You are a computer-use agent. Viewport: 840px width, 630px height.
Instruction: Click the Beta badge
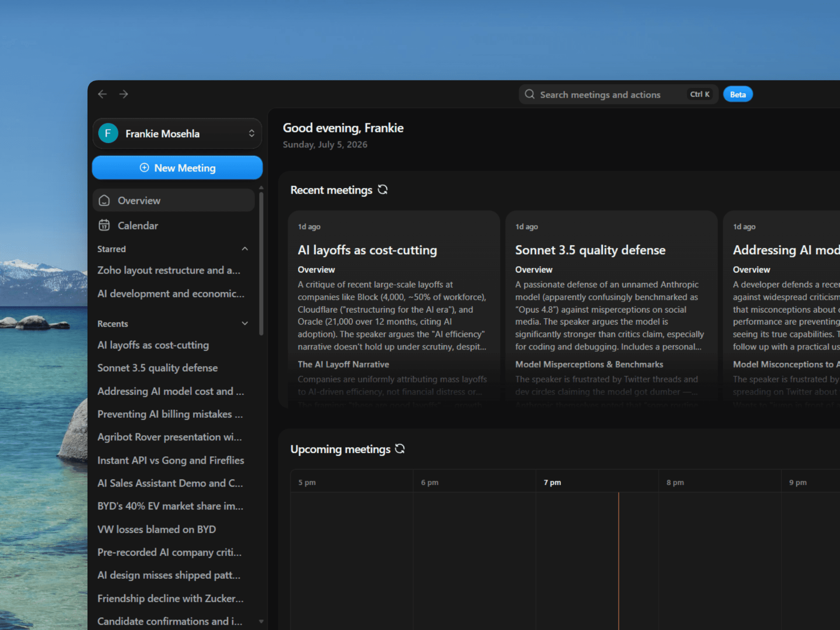click(x=738, y=94)
